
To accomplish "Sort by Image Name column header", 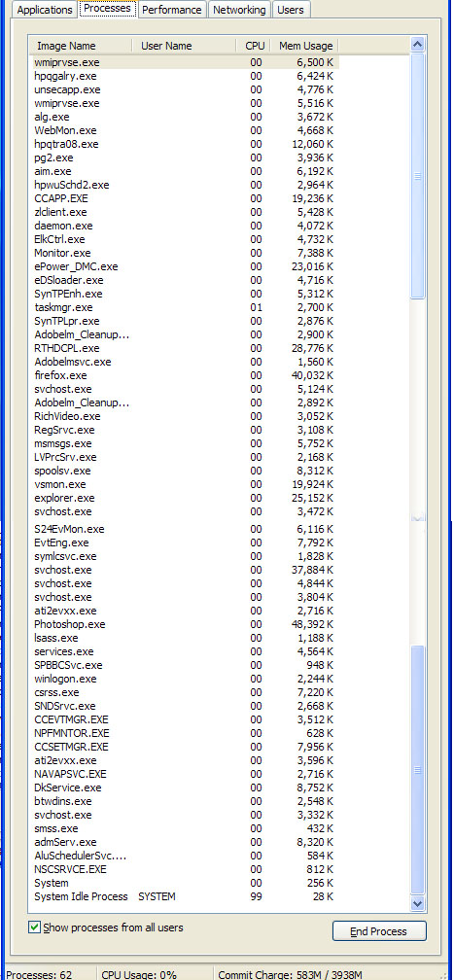I will pos(80,46).
